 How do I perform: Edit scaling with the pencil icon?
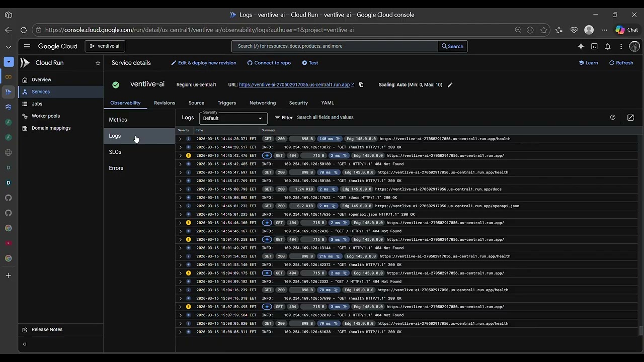(x=450, y=84)
